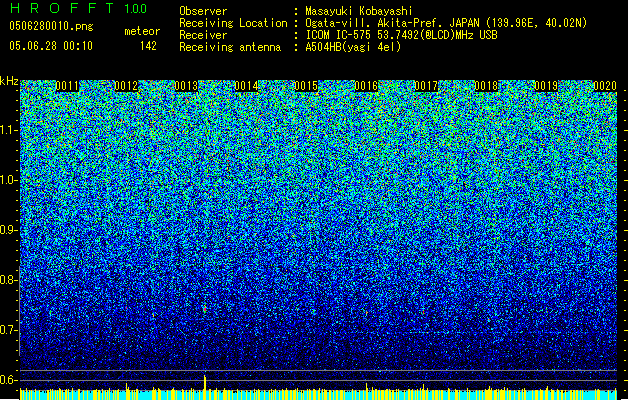Click the 'Receiving antenna' field label
Image resolution: width=629 pixels, height=400 pixels.
pos(230,47)
